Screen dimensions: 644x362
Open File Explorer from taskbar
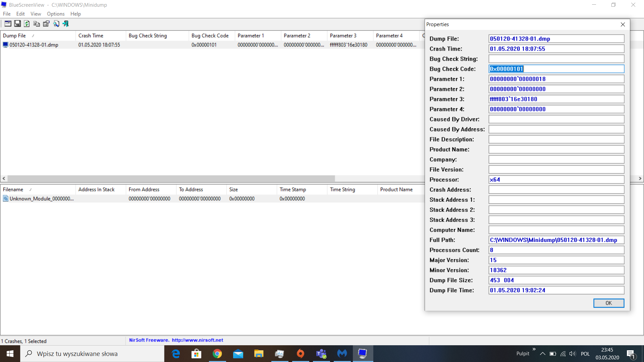pos(259,354)
